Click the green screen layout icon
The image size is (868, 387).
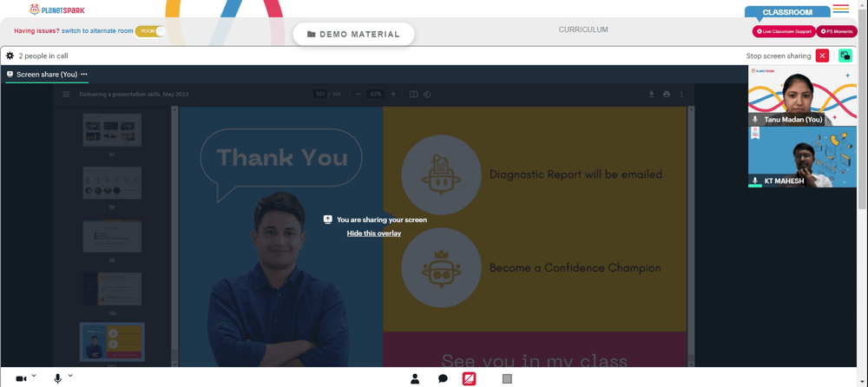coord(845,56)
